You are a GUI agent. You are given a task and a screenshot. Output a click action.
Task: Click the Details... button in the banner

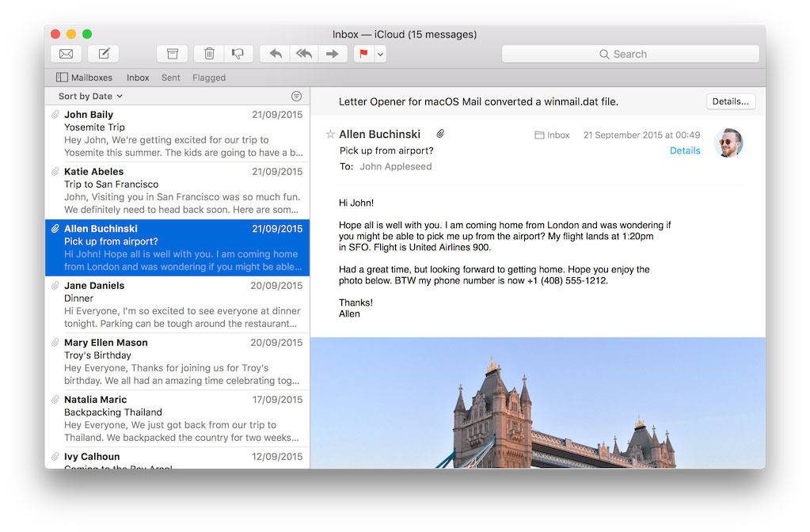731,102
